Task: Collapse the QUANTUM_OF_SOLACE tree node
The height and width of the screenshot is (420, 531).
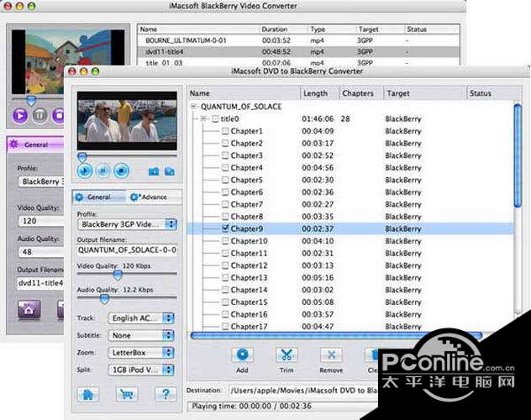Action: pos(193,107)
